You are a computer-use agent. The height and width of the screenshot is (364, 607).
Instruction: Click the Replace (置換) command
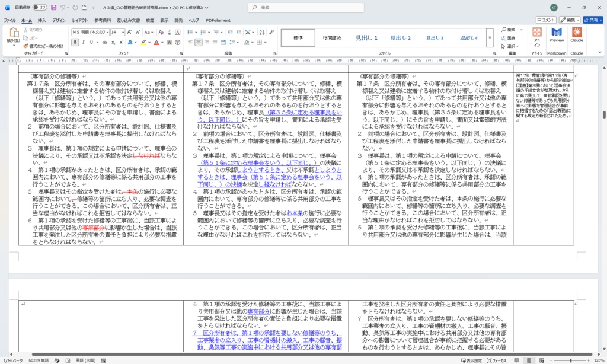pyautogui.click(x=508, y=38)
